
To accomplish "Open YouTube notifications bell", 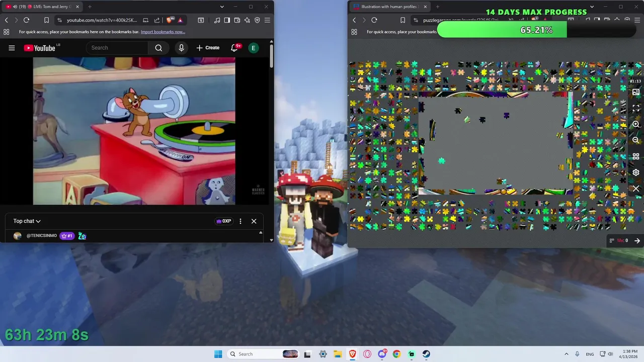I will pyautogui.click(x=234, y=48).
